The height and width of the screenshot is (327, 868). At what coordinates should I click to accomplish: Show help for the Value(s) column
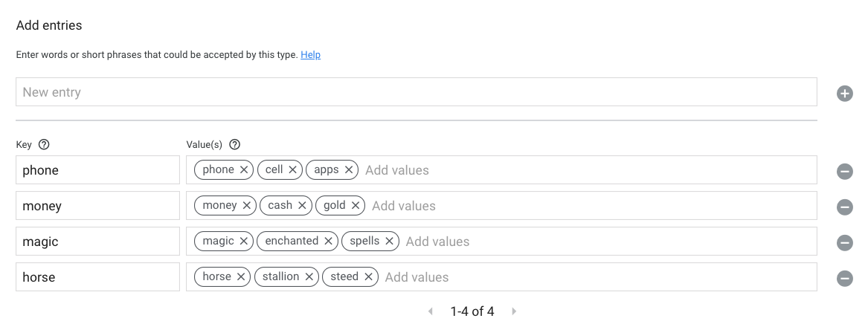pyautogui.click(x=235, y=145)
